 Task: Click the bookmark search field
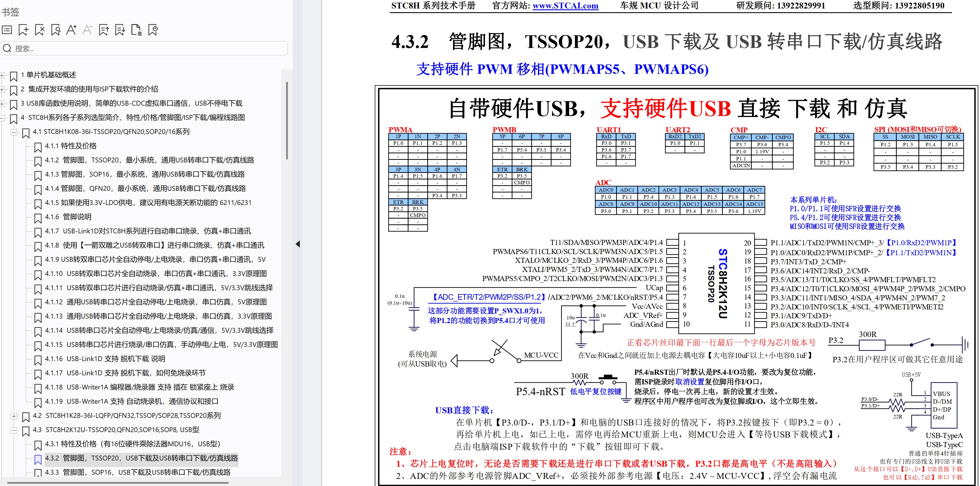(145, 49)
